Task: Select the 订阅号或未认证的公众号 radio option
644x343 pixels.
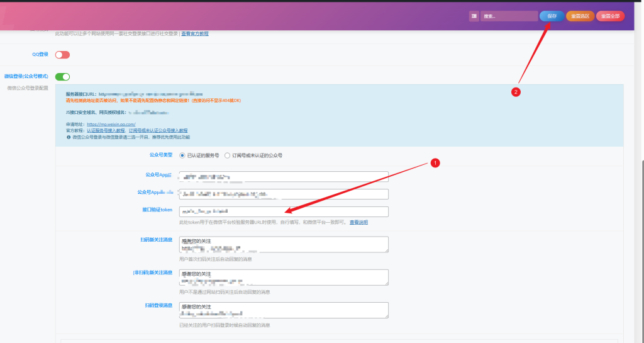Action: coord(228,155)
